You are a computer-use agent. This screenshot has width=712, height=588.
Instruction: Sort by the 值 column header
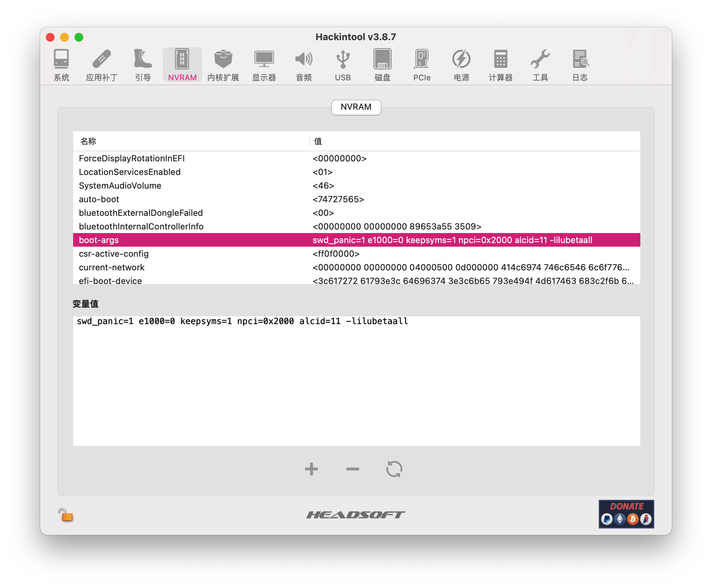coord(475,141)
